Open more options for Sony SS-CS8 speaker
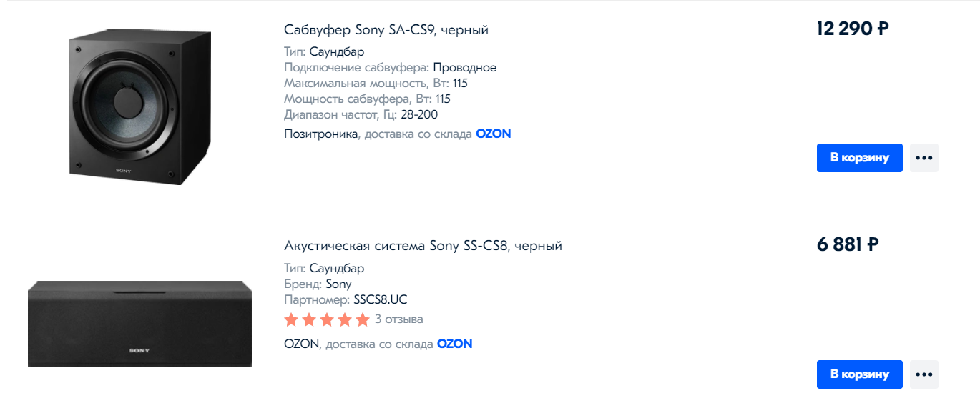 click(x=923, y=374)
